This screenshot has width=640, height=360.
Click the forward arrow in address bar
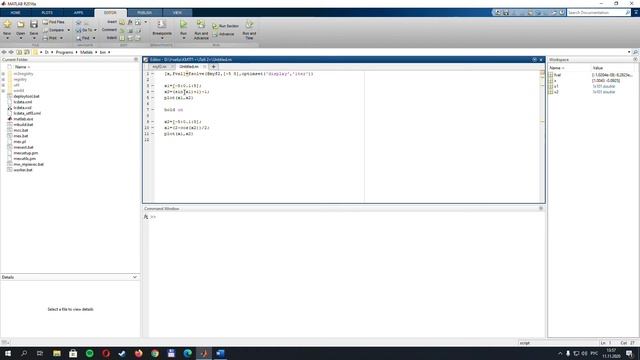pos(11,52)
